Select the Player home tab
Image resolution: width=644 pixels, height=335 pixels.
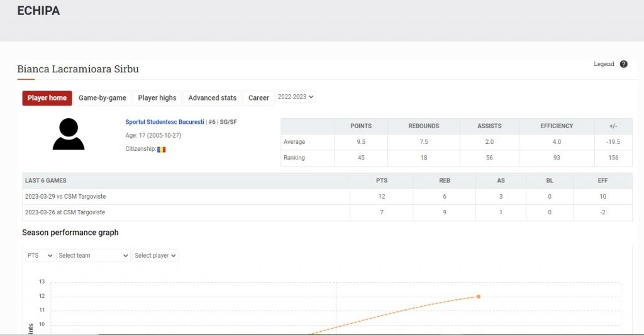[x=47, y=98]
